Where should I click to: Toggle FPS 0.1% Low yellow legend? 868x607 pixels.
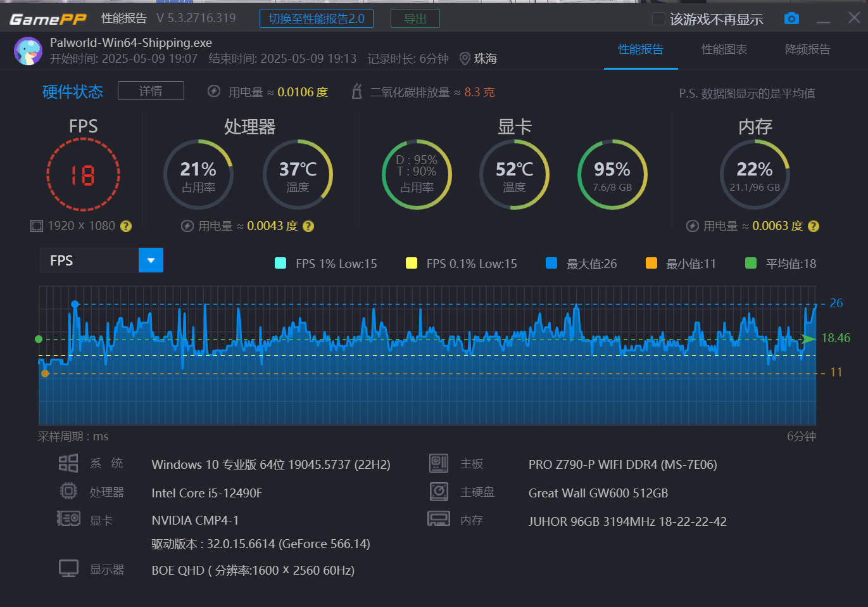point(412,263)
